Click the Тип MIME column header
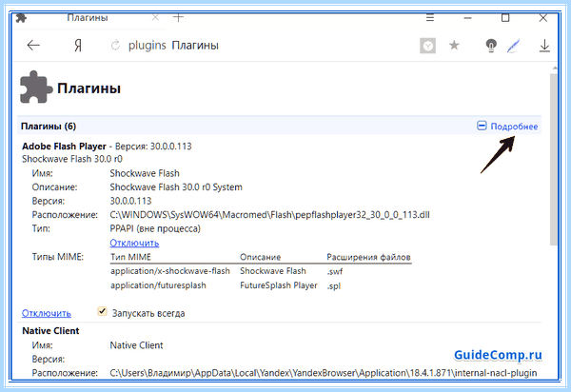 coord(130,257)
